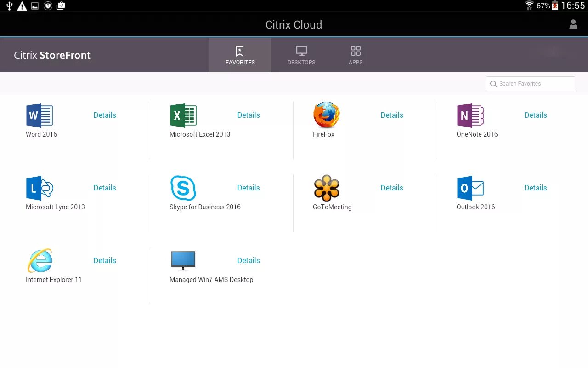Tap the warning triangle notification icon
The width and height of the screenshot is (588, 368).
coord(22,6)
